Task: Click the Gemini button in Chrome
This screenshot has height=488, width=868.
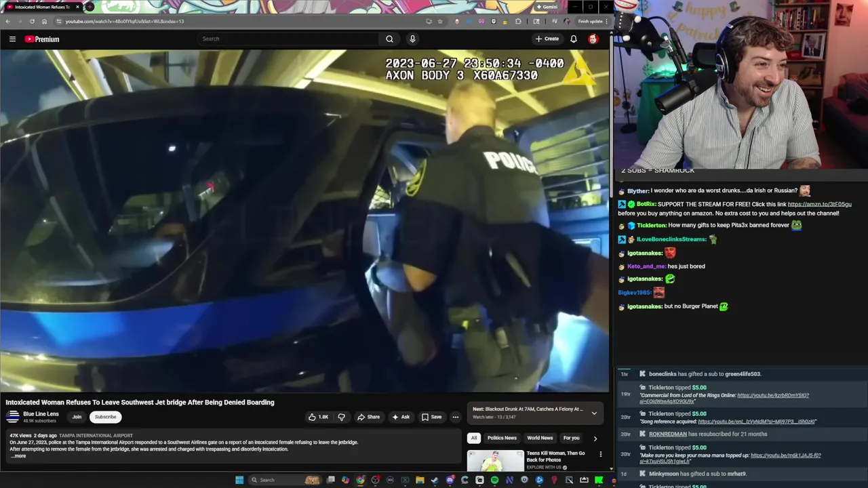Action: click(547, 7)
